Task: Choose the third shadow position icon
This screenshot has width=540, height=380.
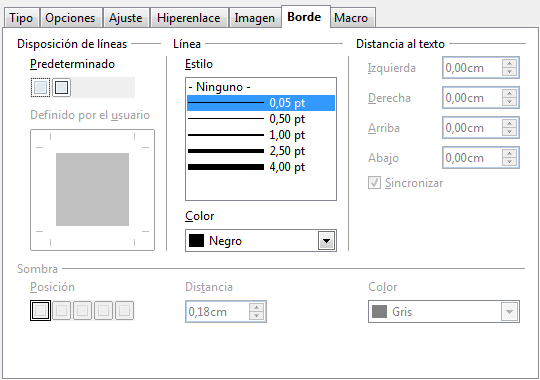Action: click(x=82, y=310)
